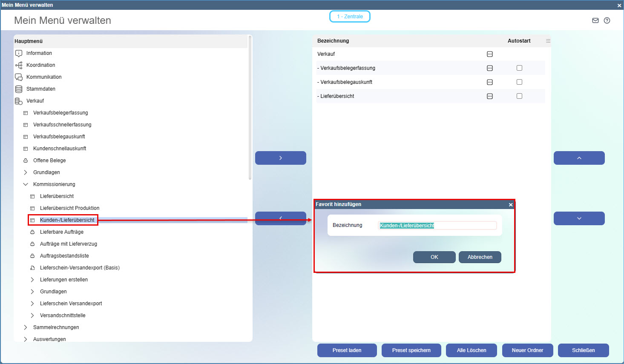Collapse the Kommissionierung node
Image resolution: width=624 pixels, height=364 pixels.
pos(26,184)
